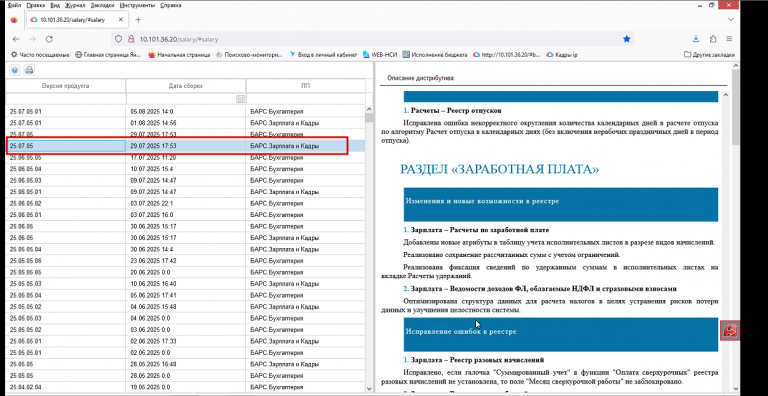The image size is (768, 396).
Task: Toggle the blue bookmark star
Action: tap(626, 39)
